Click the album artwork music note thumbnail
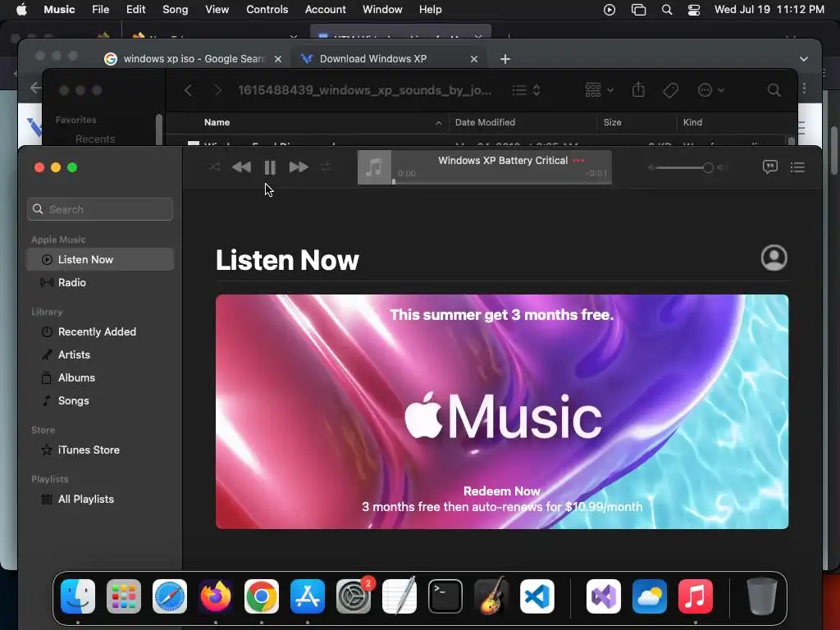 (374, 167)
